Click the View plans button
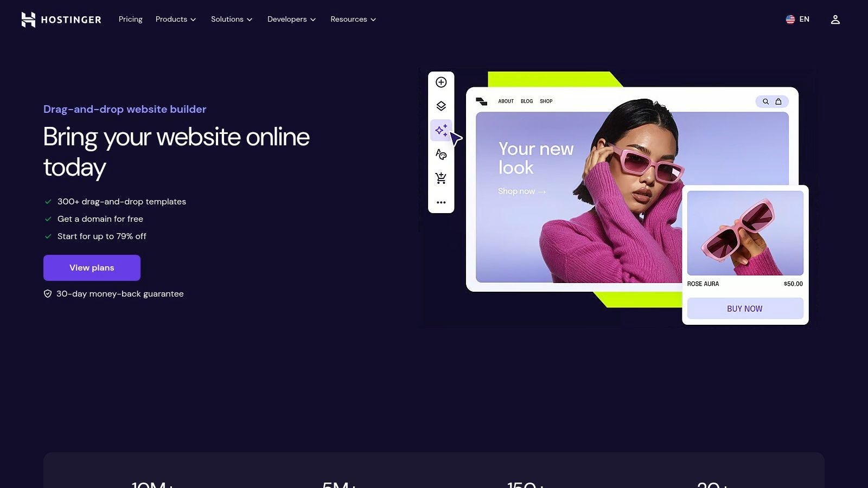 pyautogui.click(x=92, y=268)
